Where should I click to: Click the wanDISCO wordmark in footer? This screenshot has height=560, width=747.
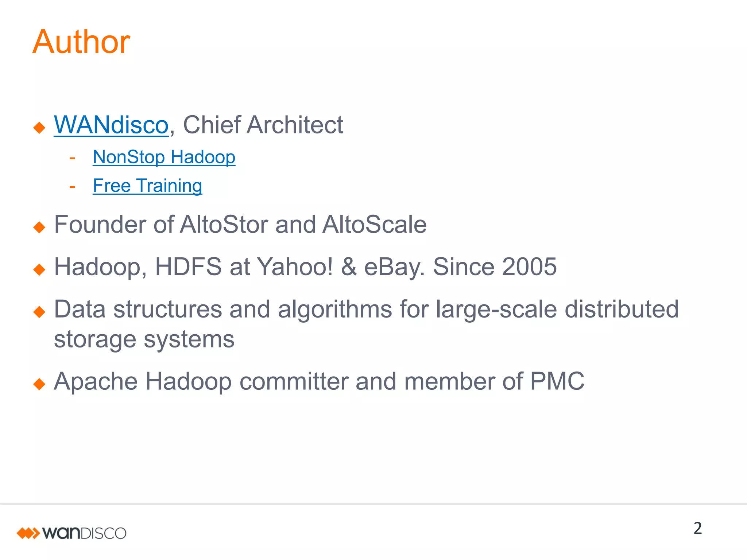[x=84, y=533]
